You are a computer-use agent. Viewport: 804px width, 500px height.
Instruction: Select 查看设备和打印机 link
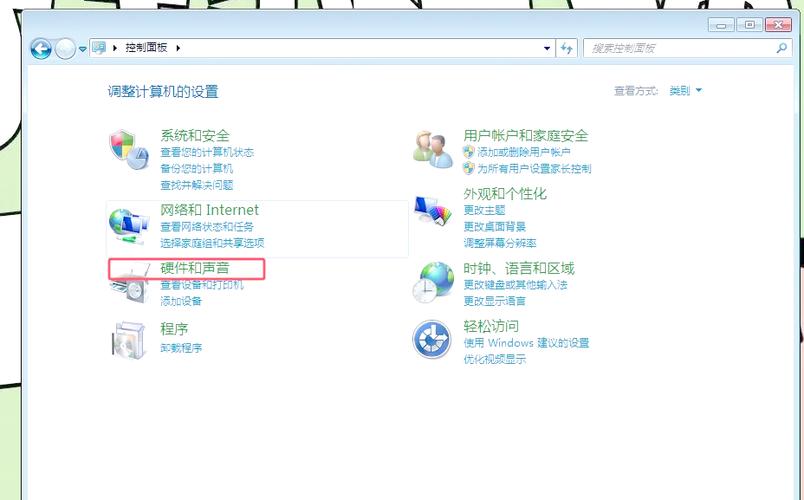pos(201,285)
